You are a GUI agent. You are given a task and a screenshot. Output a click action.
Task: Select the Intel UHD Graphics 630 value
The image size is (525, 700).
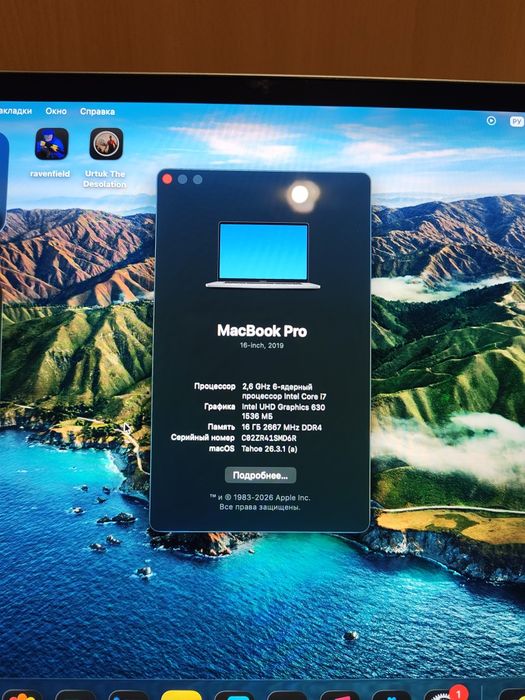[x=283, y=411]
